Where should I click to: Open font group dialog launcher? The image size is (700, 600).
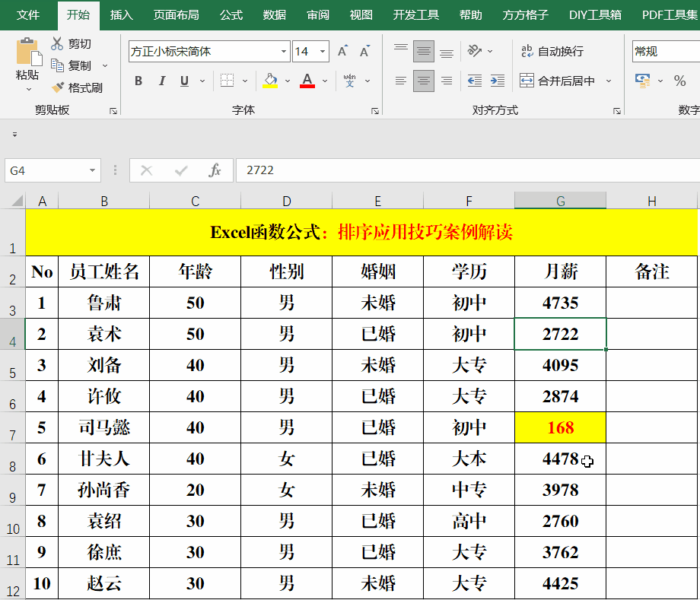375,110
